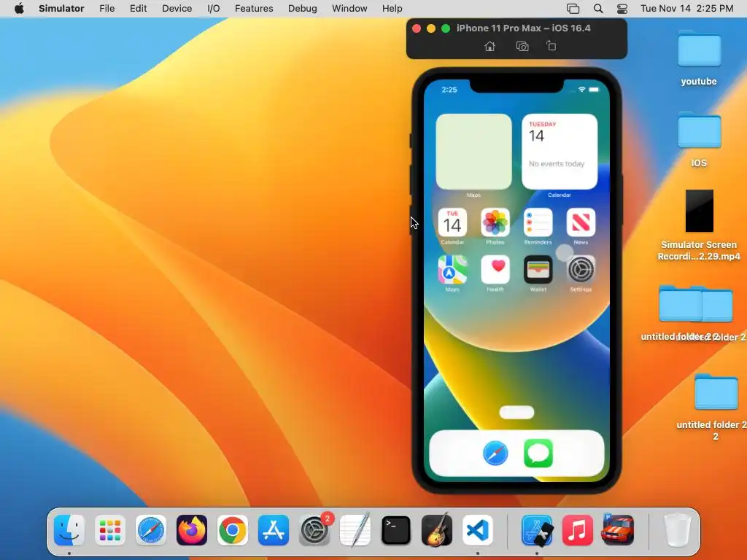Open the Device menu
This screenshot has height=560, width=747.
pos(177,9)
